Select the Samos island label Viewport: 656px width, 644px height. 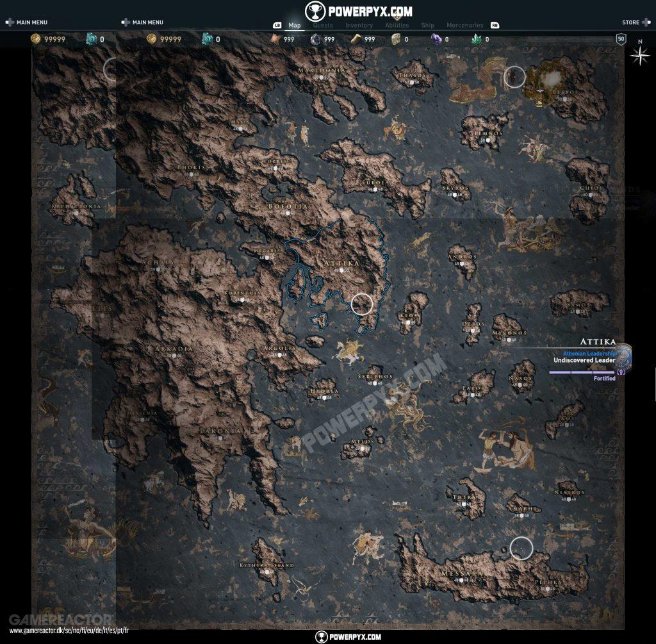coord(578,305)
